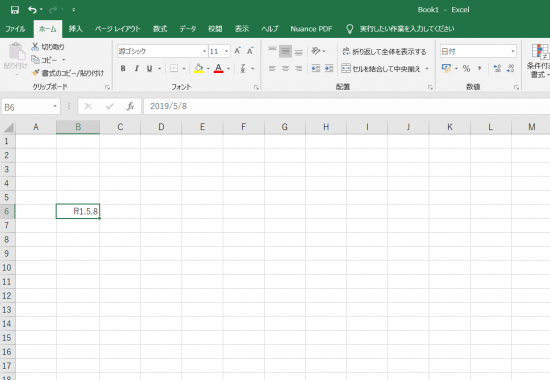Increase font size with large A icon
This screenshot has height=380, width=550.
(237, 51)
